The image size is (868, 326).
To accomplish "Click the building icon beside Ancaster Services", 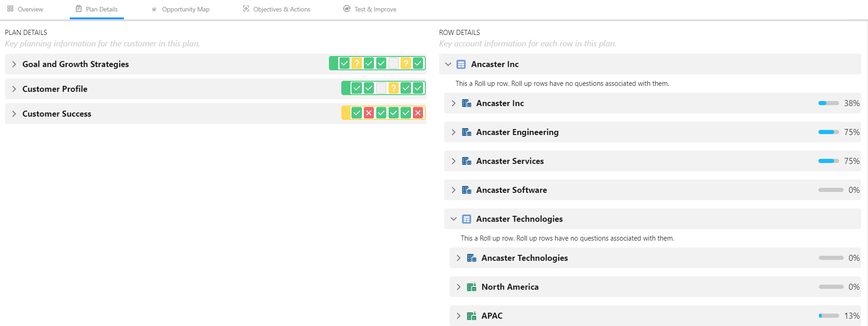I will pyautogui.click(x=467, y=161).
